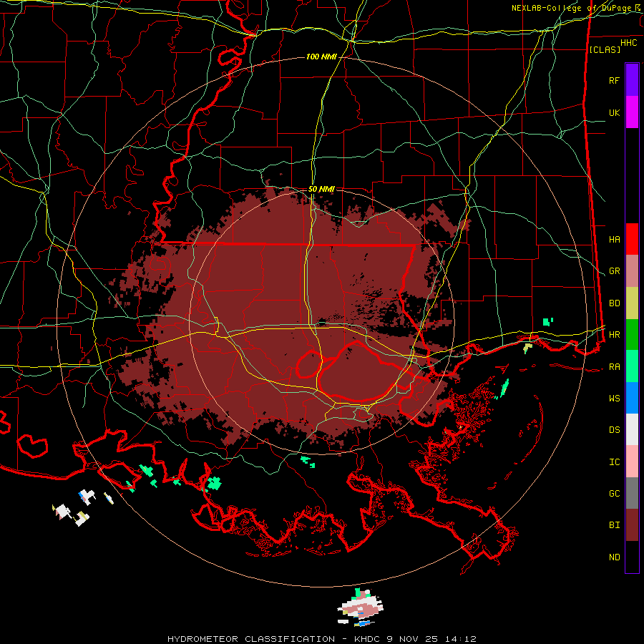Select the gray GC legend swatch

632,493
